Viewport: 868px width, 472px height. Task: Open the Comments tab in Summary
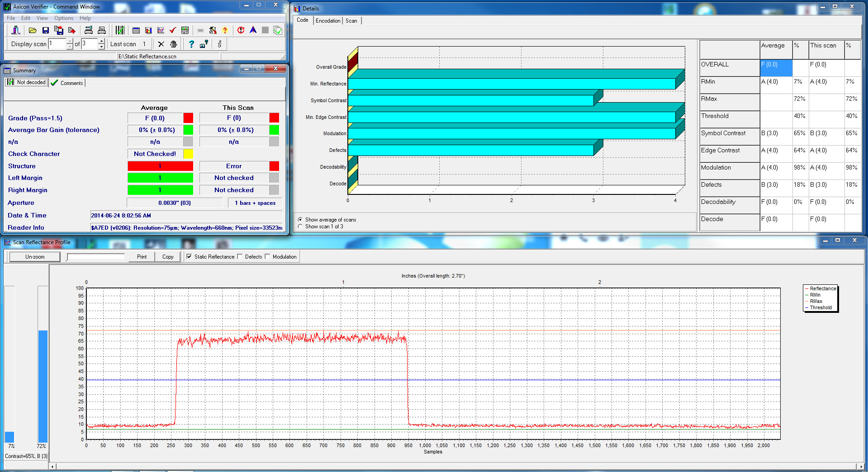coord(67,83)
